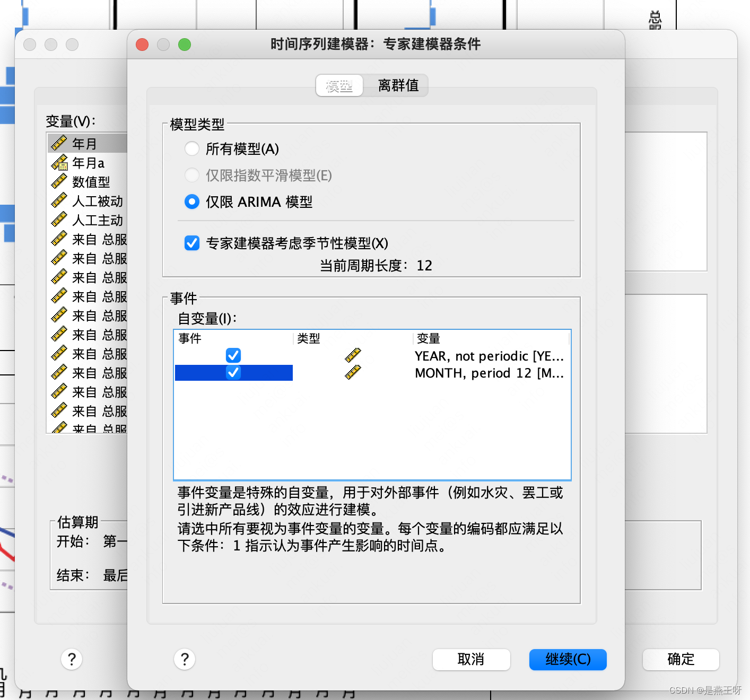This screenshot has height=700, width=750.
Task: Click 确定 in the background window
Action: [x=681, y=659]
